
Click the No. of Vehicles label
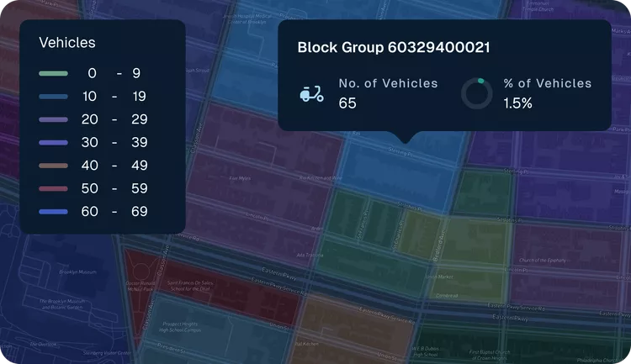pyautogui.click(x=388, y=83)
